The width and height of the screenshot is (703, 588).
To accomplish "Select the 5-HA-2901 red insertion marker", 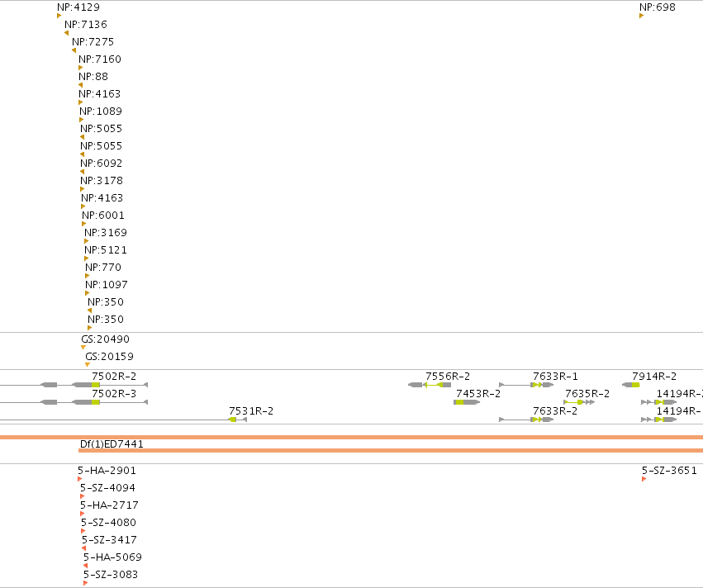I will pos(80,479).
